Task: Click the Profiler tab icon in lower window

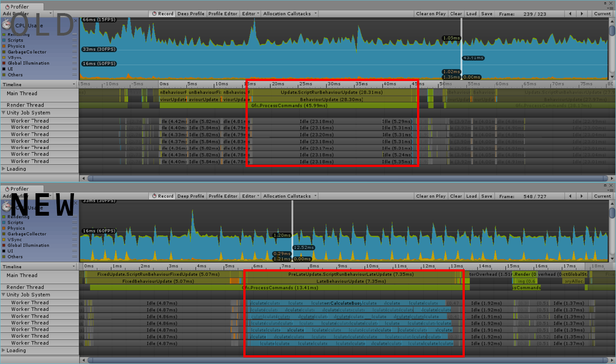Action: (7, 189)
